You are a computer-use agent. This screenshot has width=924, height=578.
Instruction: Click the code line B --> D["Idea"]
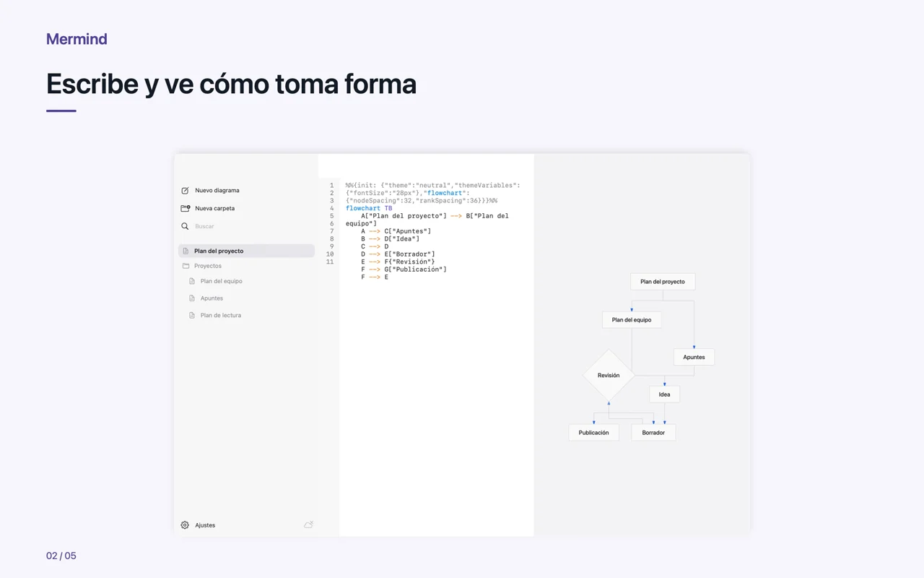point(392,238)
